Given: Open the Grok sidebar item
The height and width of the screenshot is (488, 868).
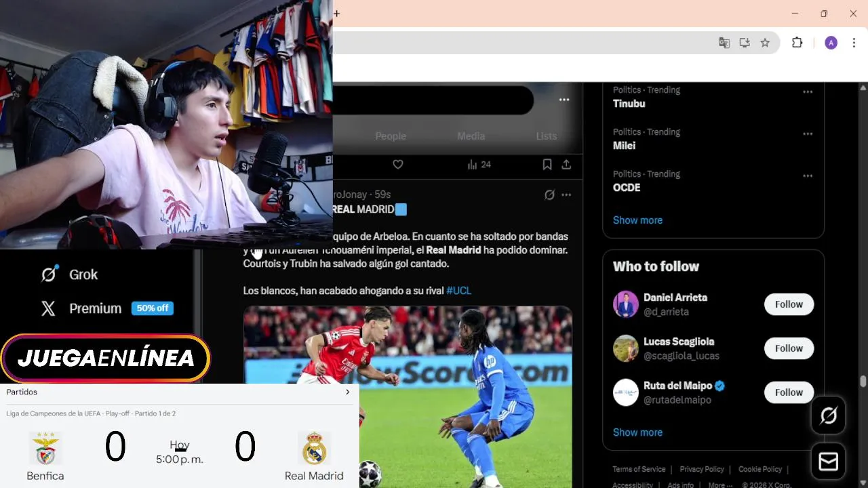Looking at the screenshot, I should click(69, 274).
